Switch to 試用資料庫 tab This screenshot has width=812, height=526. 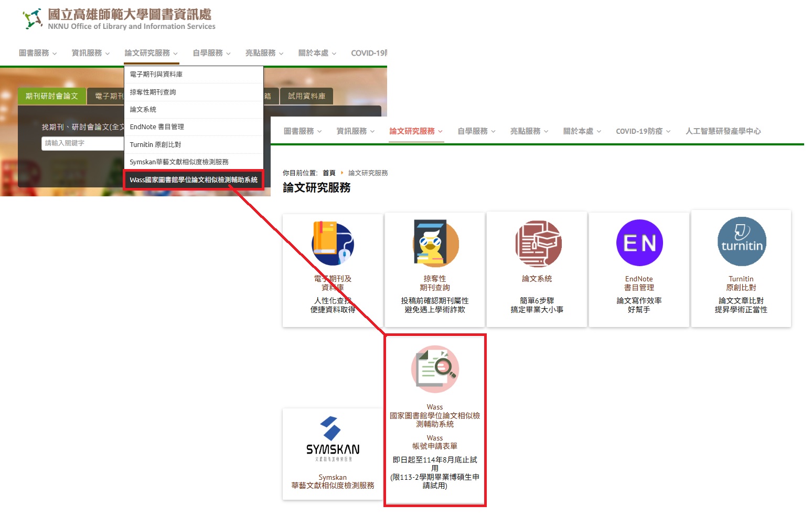[x=307, y=96]
